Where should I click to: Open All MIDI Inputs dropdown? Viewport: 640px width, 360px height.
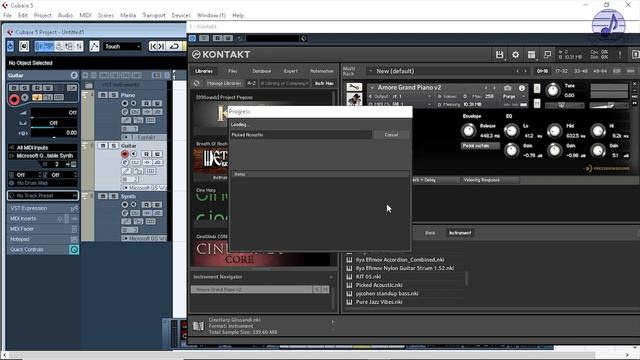tap(43, 147)
